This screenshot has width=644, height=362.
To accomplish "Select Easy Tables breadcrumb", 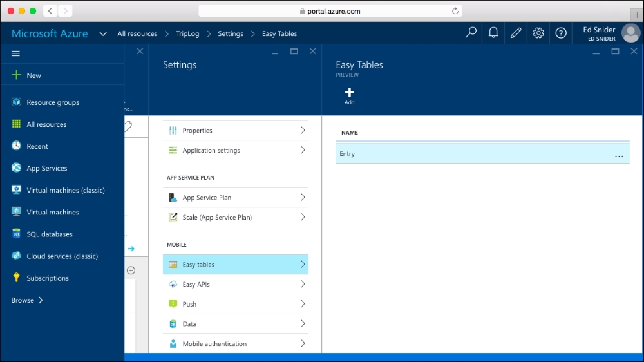I will 279,33.
